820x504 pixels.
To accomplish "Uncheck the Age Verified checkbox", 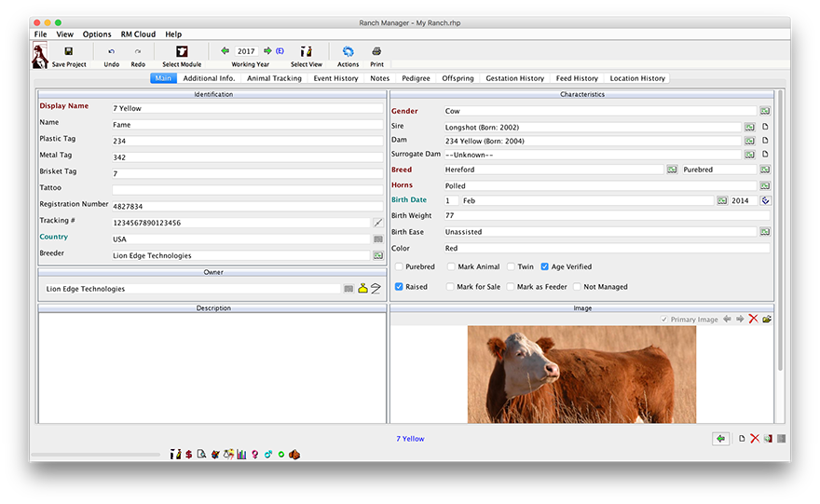I will tap(544, 267).
